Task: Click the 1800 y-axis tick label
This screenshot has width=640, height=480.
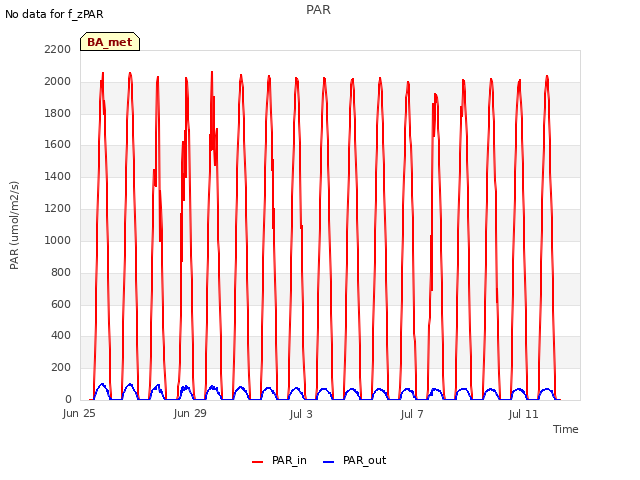Action: (58, 113)
